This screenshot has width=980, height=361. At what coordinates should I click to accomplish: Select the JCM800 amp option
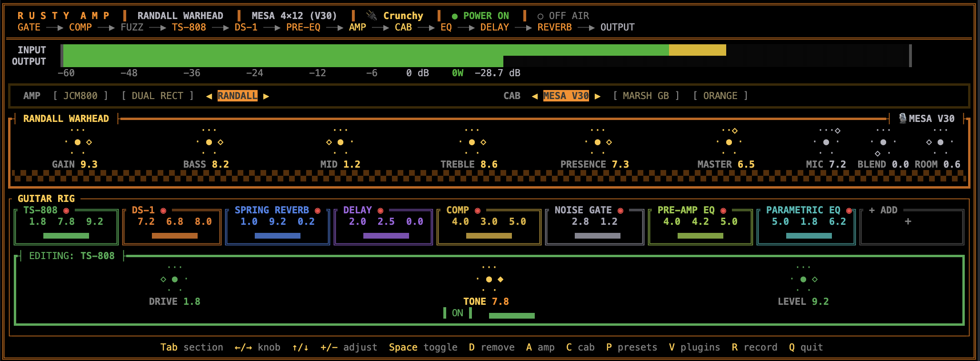[80, 96]
